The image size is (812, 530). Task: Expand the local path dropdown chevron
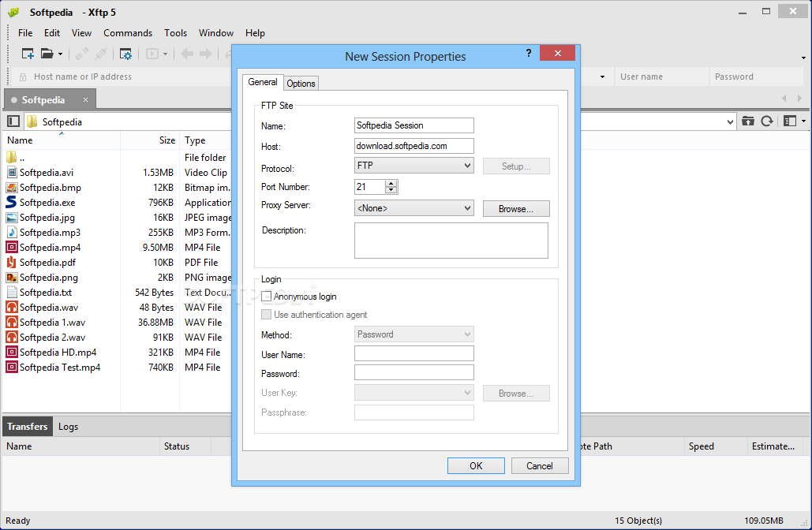click(x=730, y=122)
